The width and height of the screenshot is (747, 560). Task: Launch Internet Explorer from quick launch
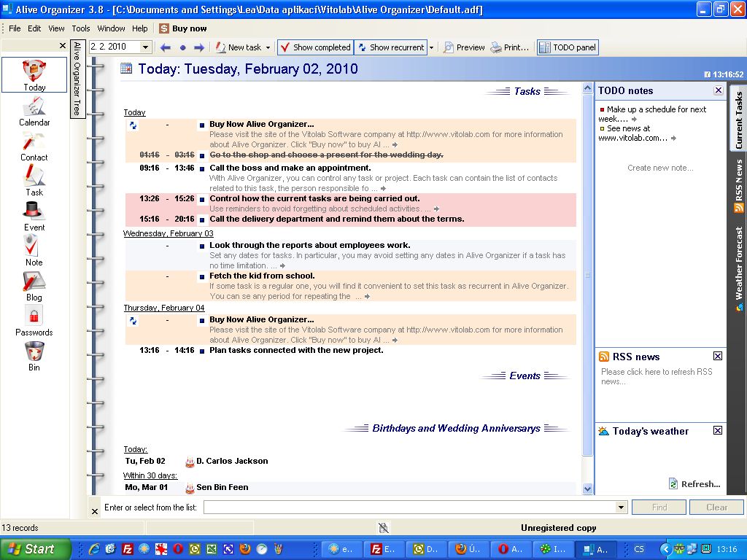94,549
